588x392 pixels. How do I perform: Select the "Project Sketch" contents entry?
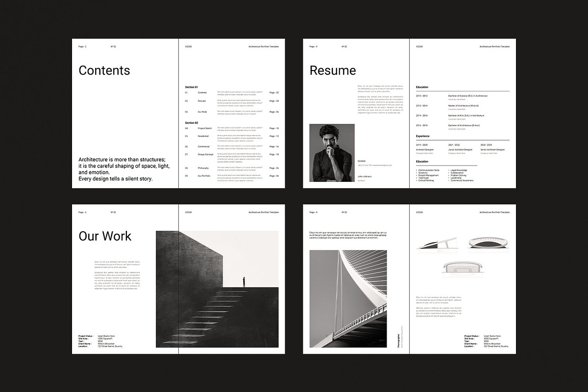click(205, 128)
